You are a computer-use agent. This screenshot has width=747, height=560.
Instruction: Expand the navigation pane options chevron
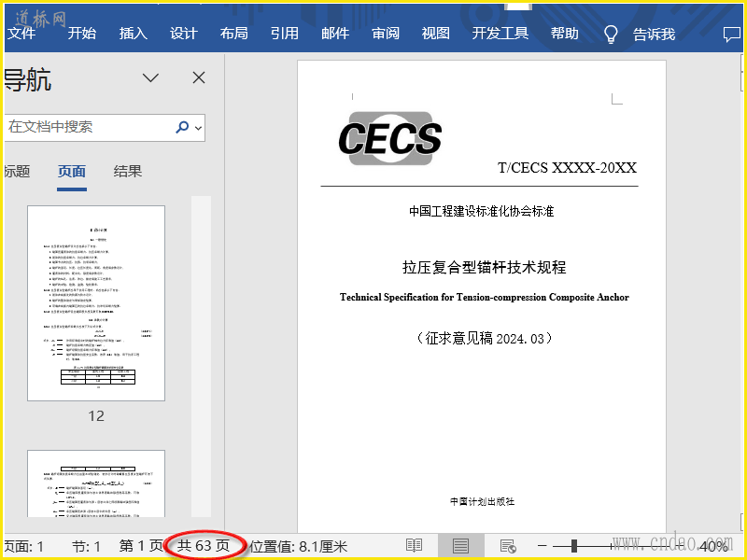150,77
